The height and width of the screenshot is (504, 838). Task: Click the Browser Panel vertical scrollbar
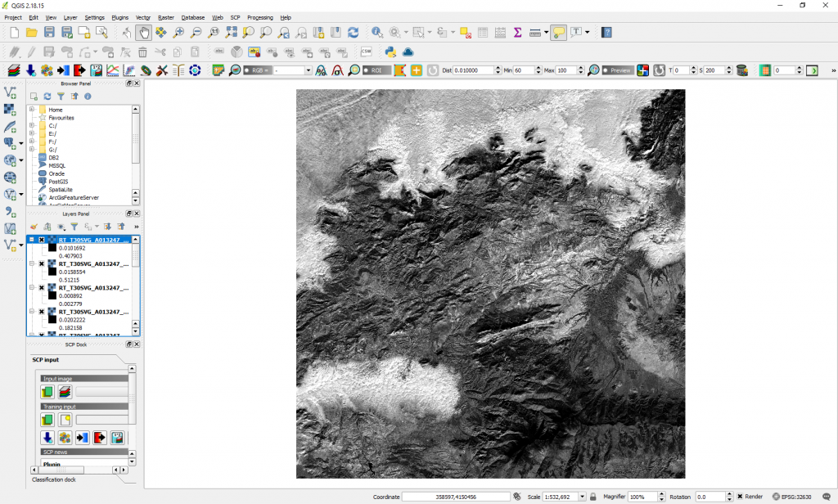coord(136,139)
